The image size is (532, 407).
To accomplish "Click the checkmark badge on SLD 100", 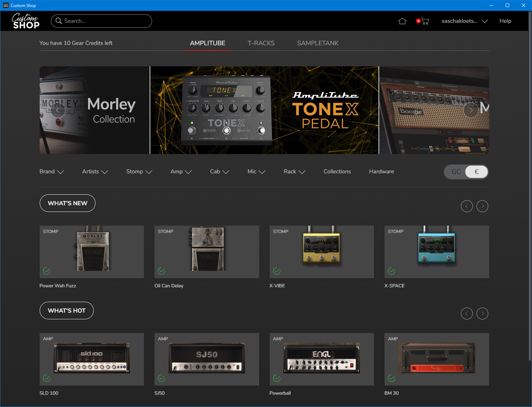I will click(47, 378).
